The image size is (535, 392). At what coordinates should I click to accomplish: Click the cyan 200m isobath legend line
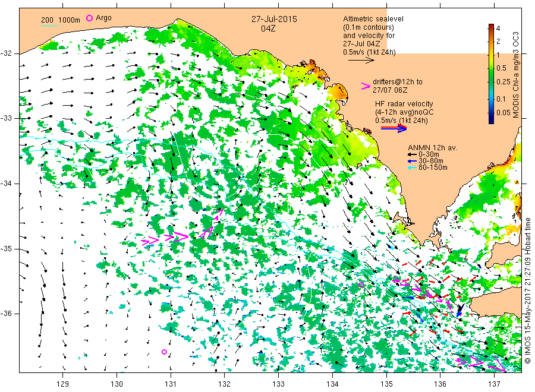(x=49, y=26)
